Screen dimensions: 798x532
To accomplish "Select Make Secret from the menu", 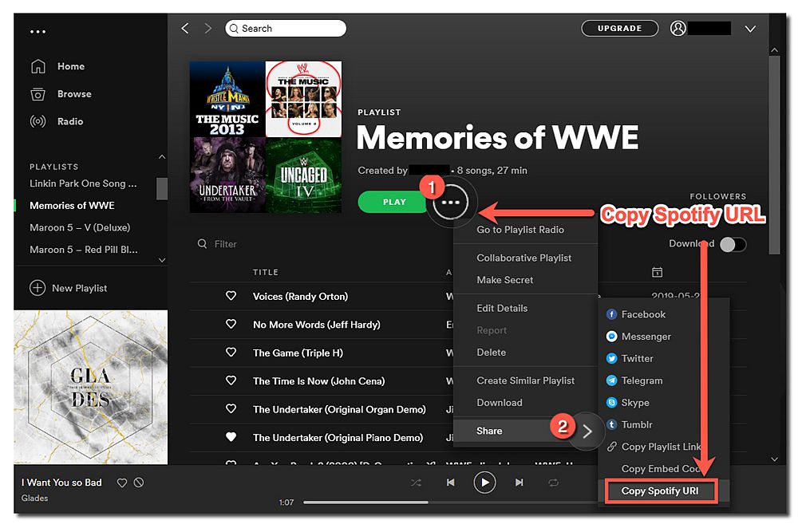I will coord(504,279).
